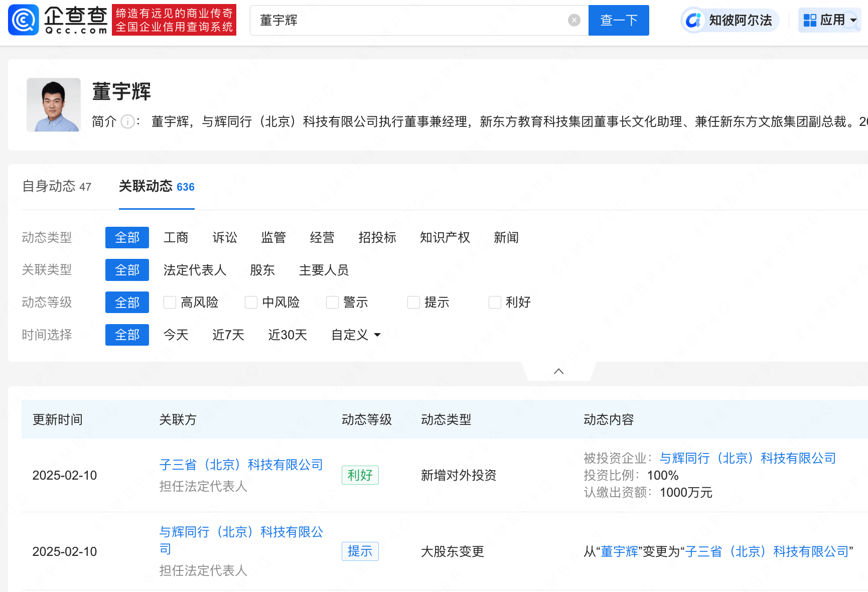Click the info icon next to 简介

pos(128,122)
